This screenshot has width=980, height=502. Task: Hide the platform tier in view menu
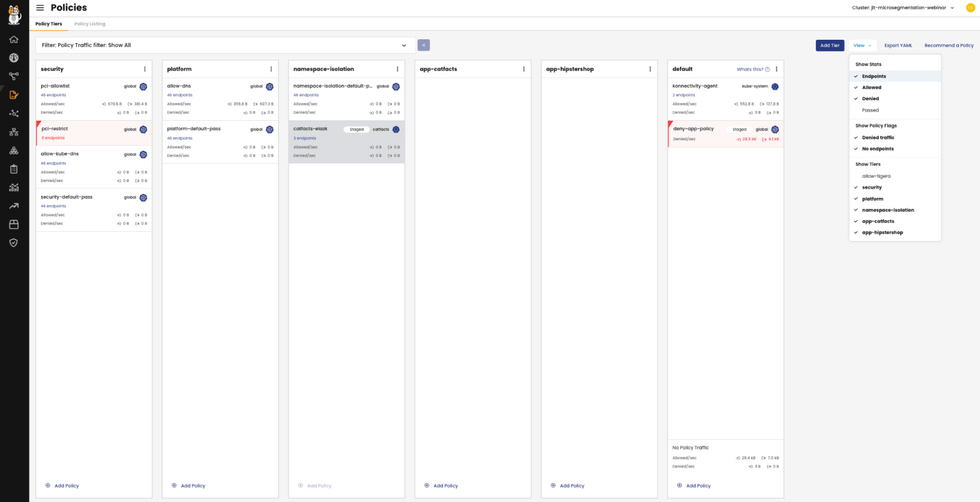(895, 199)
